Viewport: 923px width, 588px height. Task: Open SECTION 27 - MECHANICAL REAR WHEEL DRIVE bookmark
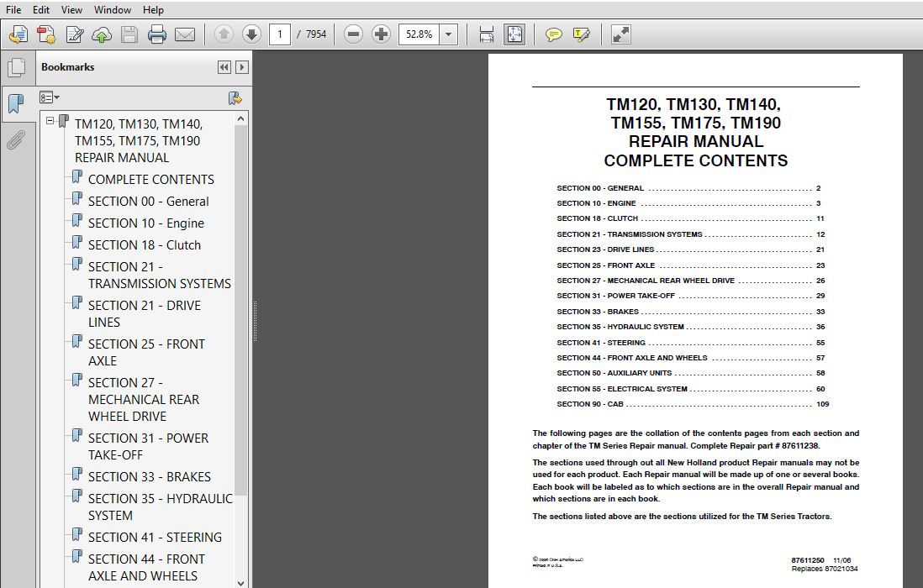click(x=144, y=399)
